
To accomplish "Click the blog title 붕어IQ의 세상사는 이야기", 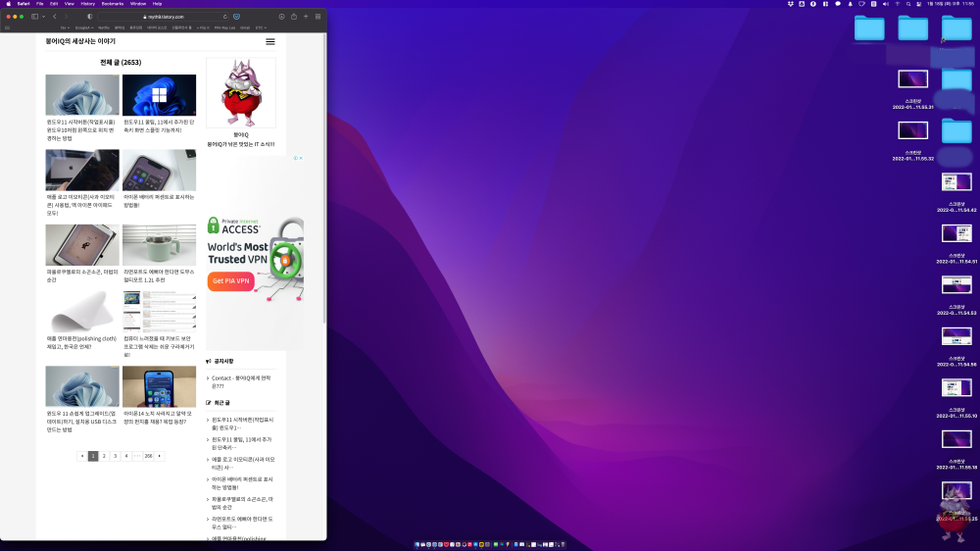I will pos(80,41).
